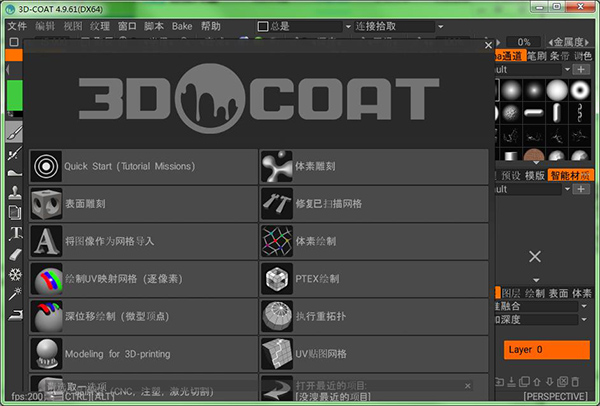
Task: Open the layer 融合 blend dropdown
Action: tap(584, 306)
